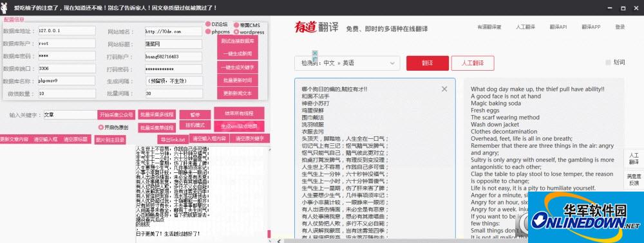The height and width of the screenshot is (243, 644).
Task: Click the translated text 'Fresh eggs'
Action: pyautogui.click(x=485, y=110)
